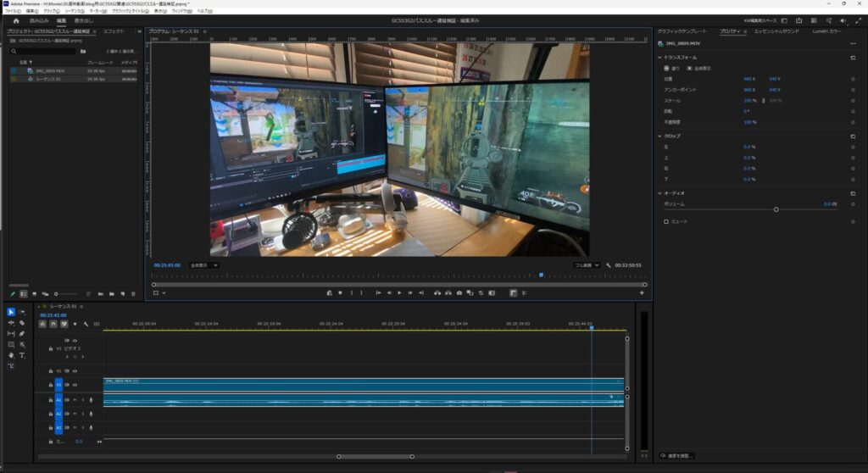This screenshot has height=473, width=868.
Task: Open the zoom level dropdown in program monitor
Action: tap(203, 265)
